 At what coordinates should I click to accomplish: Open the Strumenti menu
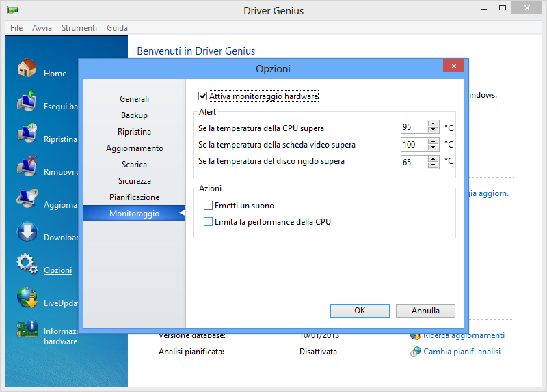(79, 28)
